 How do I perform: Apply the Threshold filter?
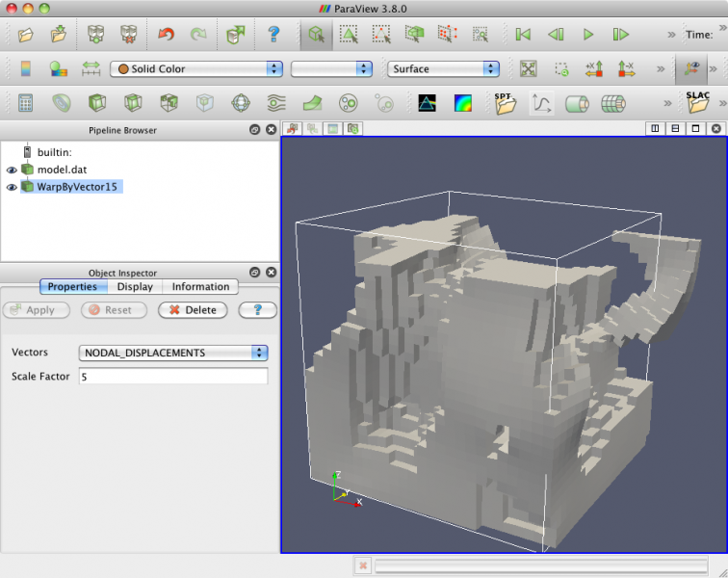(169, 103)
